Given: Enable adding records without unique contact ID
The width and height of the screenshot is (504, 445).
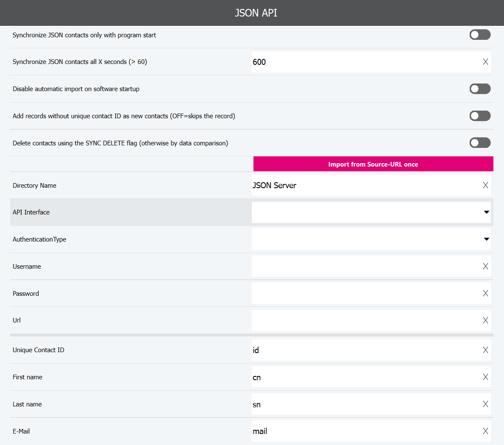Looking at the screenshot, I should (x=480, y=116).
